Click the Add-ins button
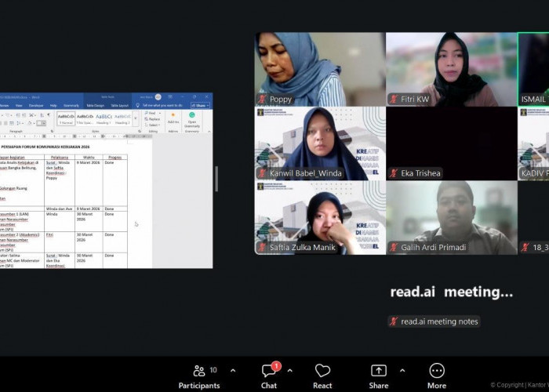This screenshot has width=549, height=392. (x=173, y=118)
